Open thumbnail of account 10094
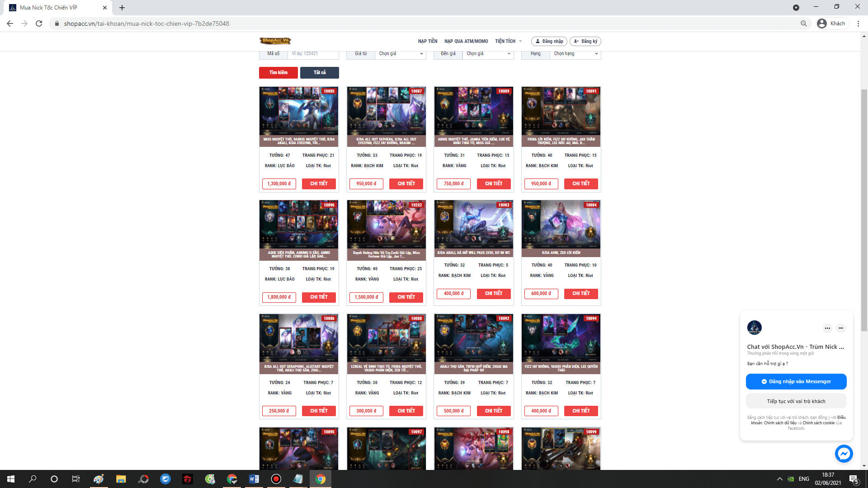Image resolution: width=868 pixels, height=488 pixels. (x=561, y=338)
